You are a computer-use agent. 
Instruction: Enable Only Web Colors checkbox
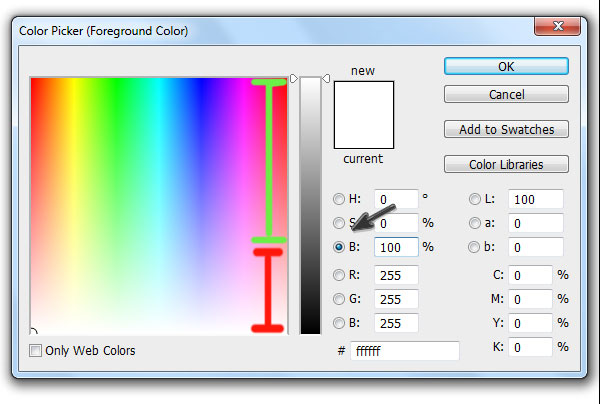35,350
